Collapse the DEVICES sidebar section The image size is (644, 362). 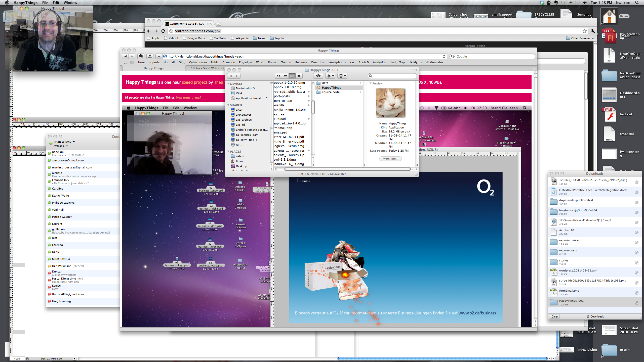coord(228,84)
